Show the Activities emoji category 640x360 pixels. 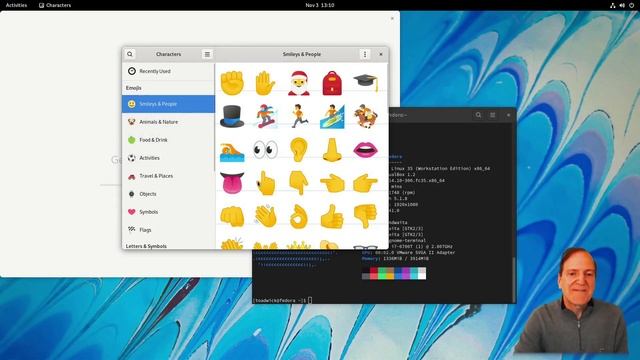[168, 158]
